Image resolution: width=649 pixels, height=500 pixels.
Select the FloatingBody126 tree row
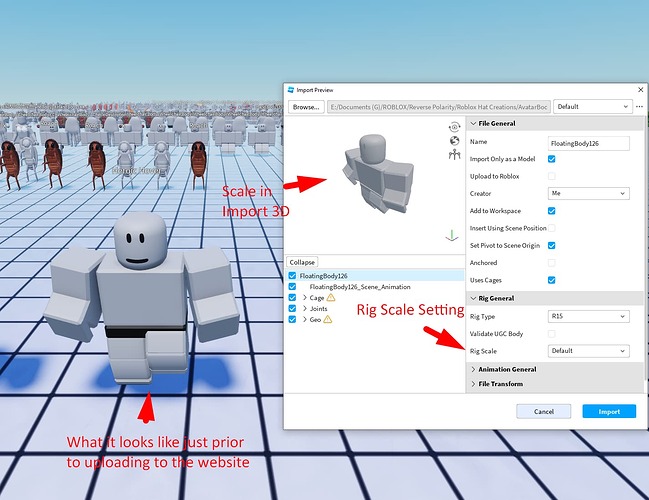[375, 276]
